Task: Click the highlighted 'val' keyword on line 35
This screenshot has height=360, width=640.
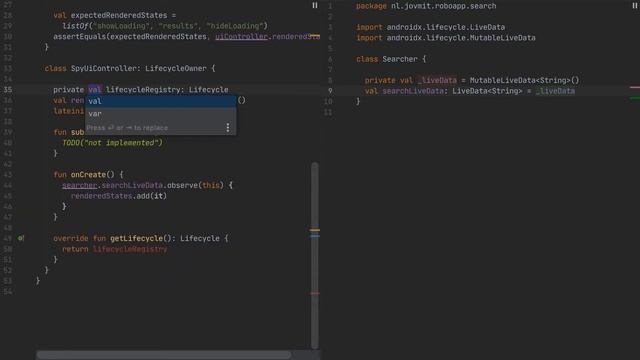Action: [95, 90]
